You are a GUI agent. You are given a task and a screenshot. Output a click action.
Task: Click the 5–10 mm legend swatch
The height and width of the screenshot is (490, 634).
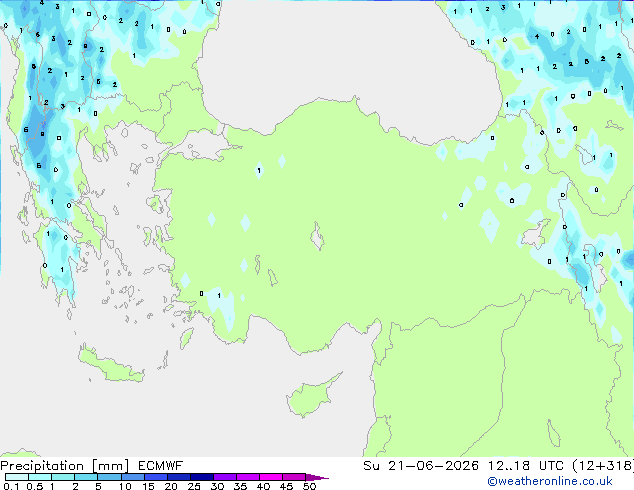109,477
